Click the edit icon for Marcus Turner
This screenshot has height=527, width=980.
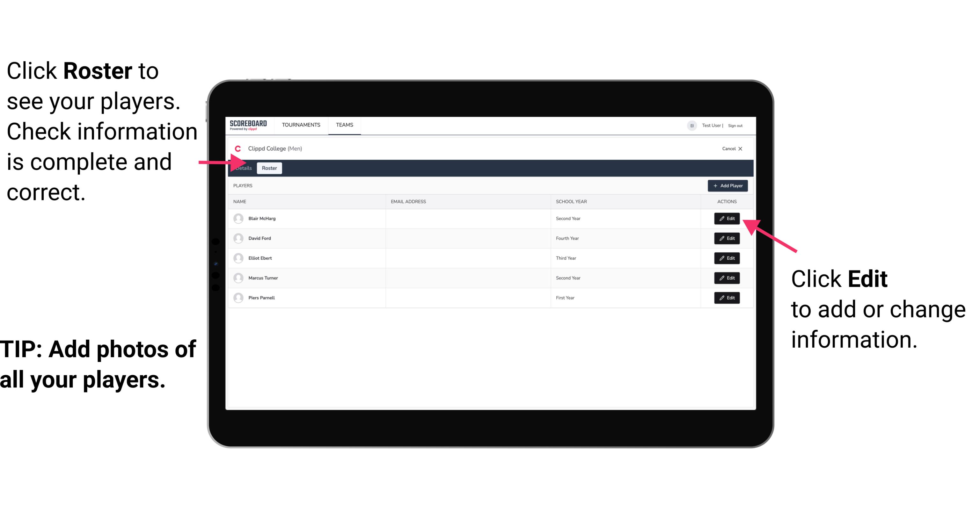click(727, 278)
